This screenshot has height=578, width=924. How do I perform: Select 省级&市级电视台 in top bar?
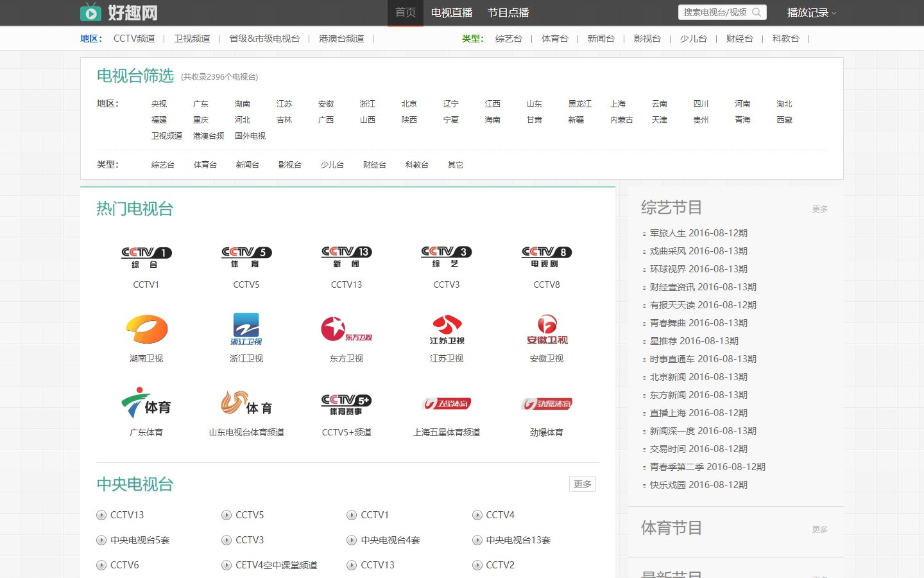point(264,39)
